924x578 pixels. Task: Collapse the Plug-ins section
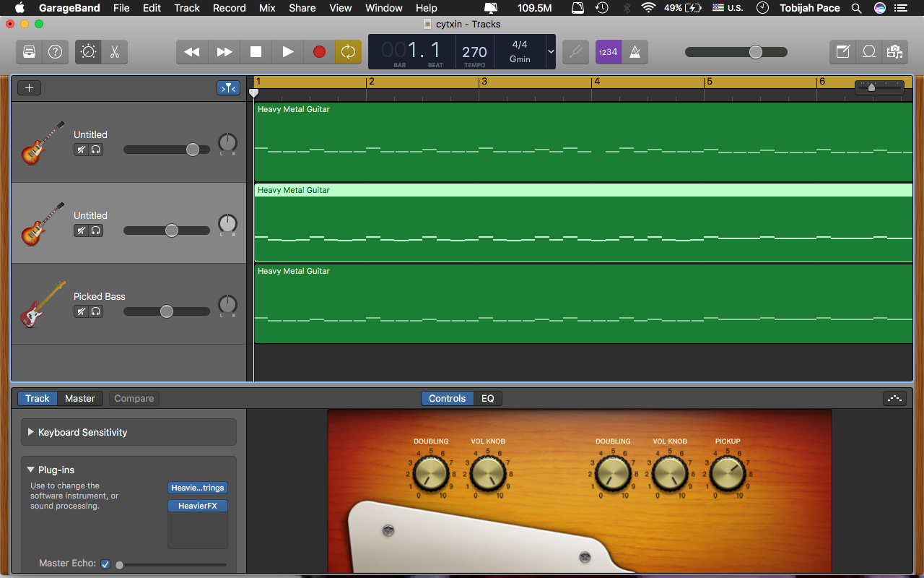[x=31, y=470]
